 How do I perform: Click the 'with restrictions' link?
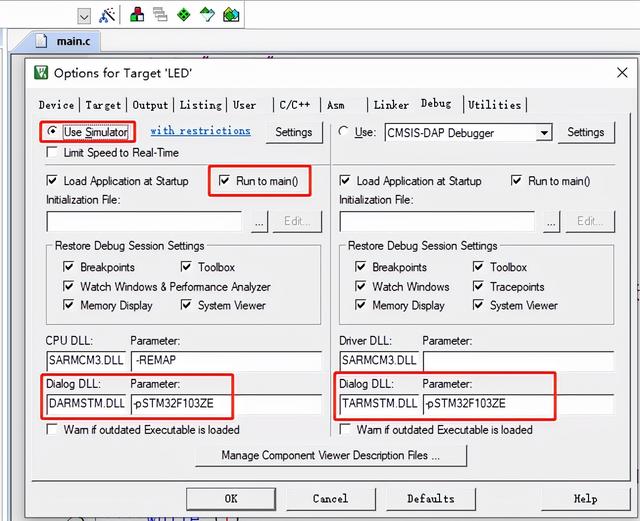[200, 131]
